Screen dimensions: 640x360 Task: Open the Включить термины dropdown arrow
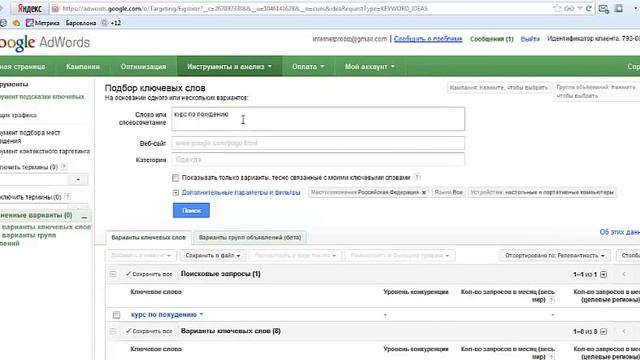point(78,180)
